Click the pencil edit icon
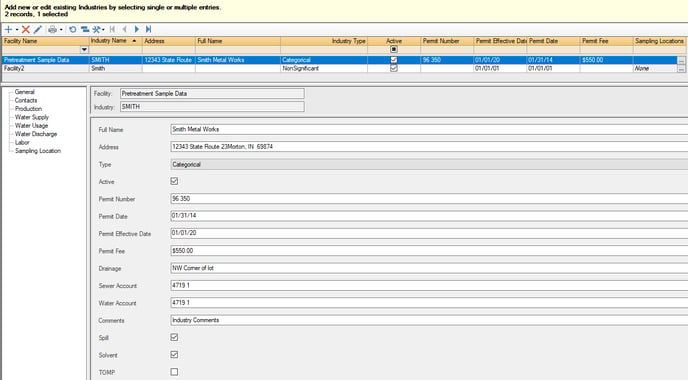The width and height of the screenshot is (688, 380). point(38,29)
